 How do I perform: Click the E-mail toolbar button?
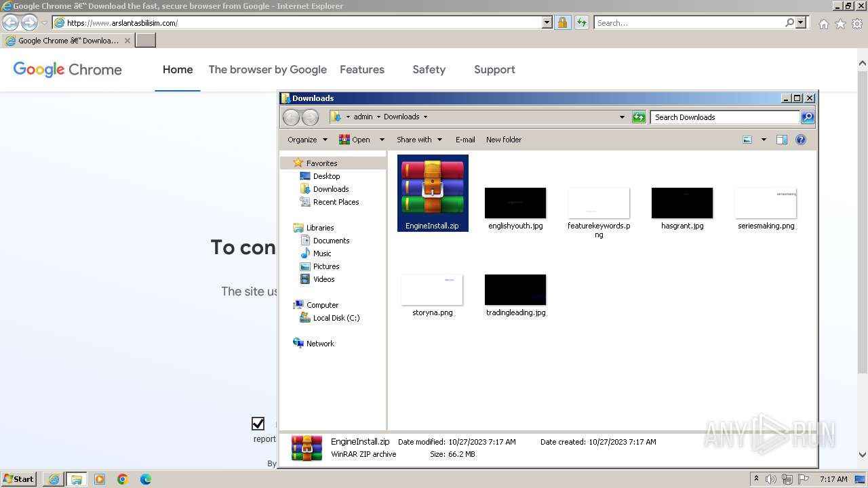click(x=465, y=140)
